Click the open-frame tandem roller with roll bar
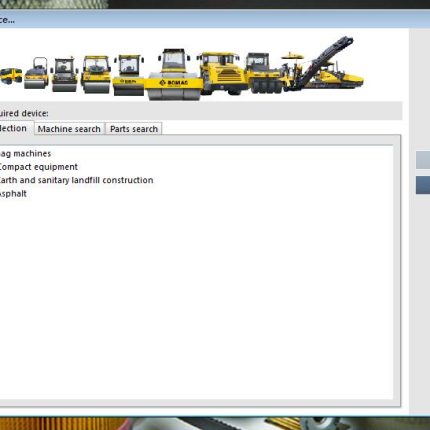The image size is (430, 430). pos(36,73)
